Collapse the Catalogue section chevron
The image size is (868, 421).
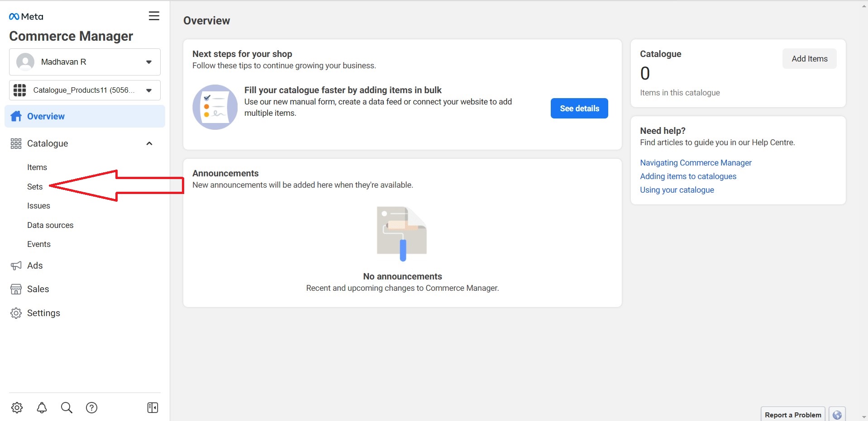pyautogui.click(x=149, y=143)
